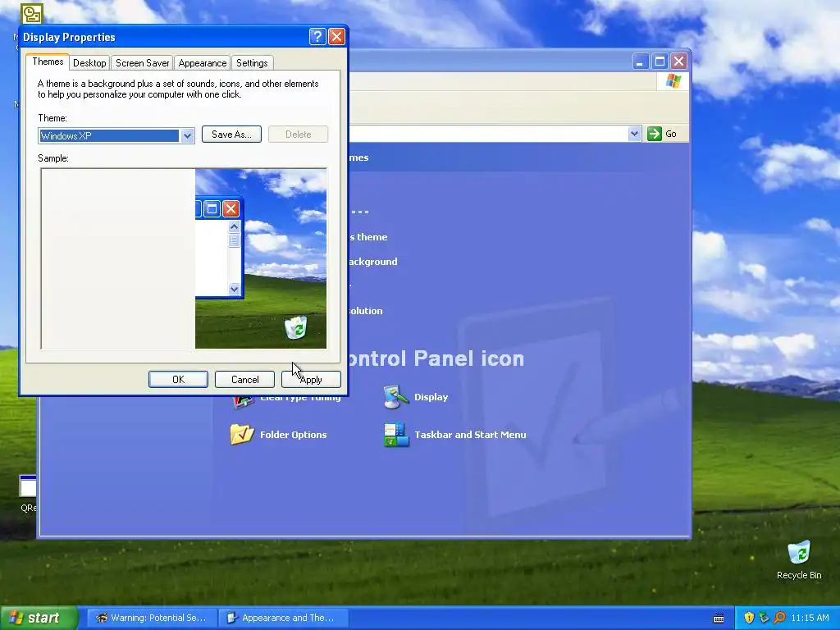Close the Appearance and Themes window
Image resolution: width=840 pixels, height=630 pixels.
pos(678,61)
